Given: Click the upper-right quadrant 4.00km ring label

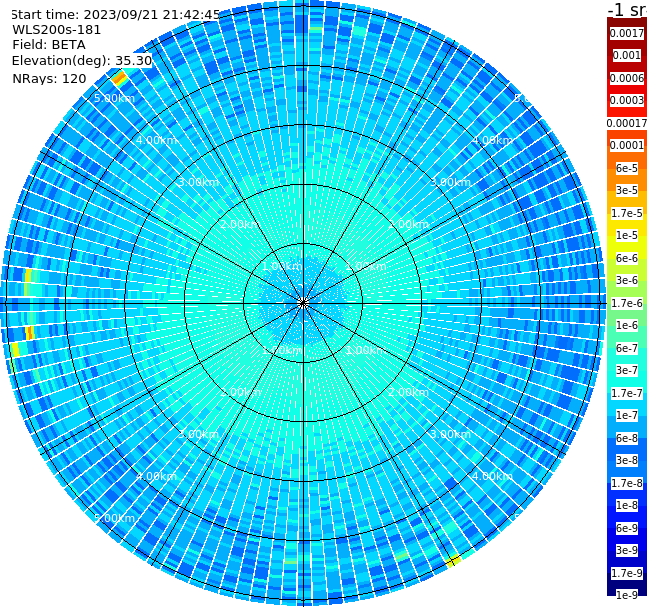Looking at the screenshot, I should point(492,140).
